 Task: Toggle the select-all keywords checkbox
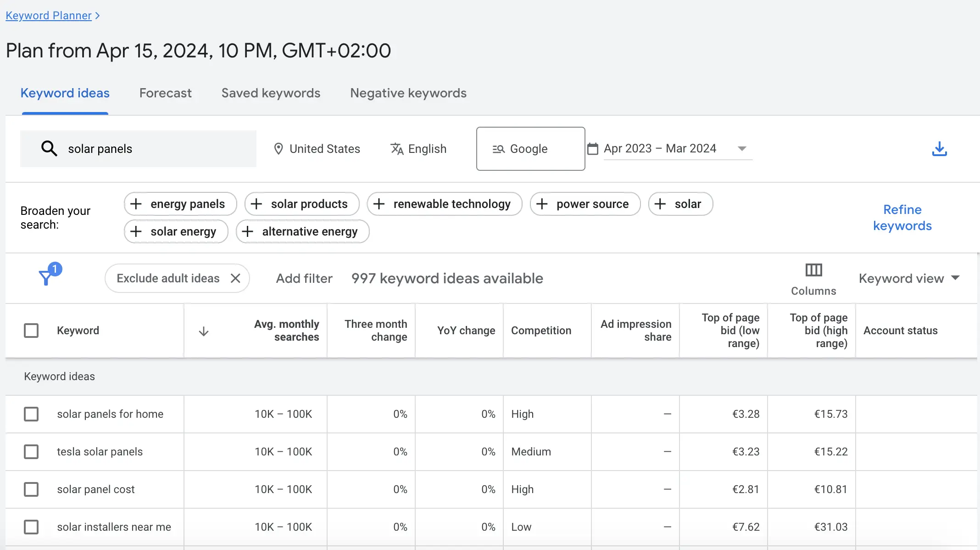[31, 331]
